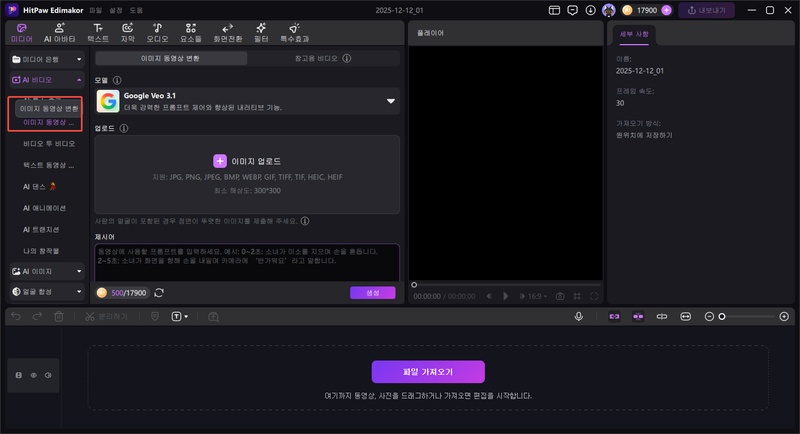
Task: Open the 화면전환 transitions tool
Action: 228,33
